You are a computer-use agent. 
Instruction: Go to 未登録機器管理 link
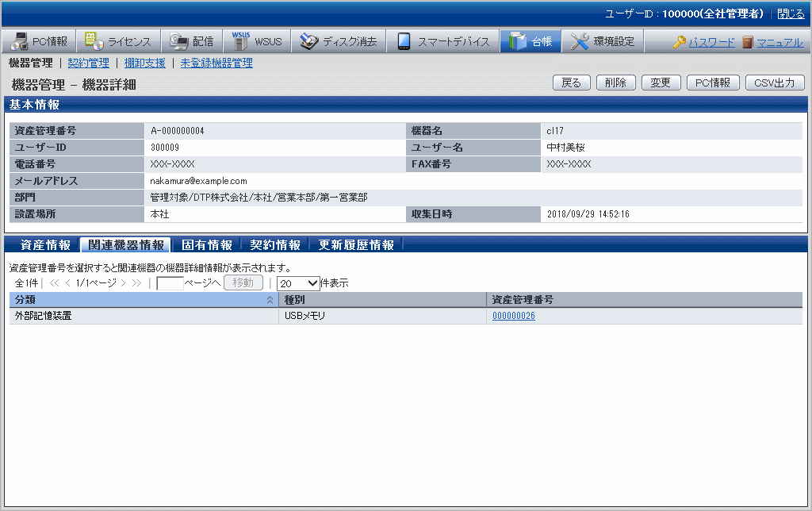(216, 63)
